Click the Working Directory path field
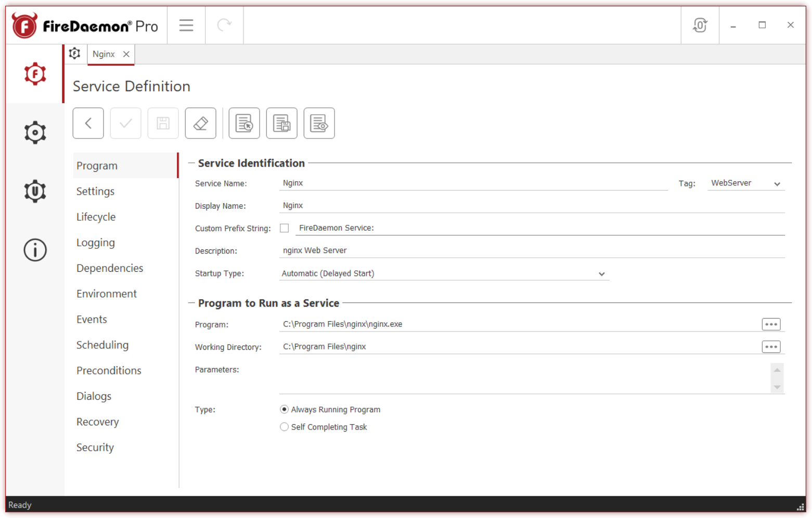 (519, 347)
